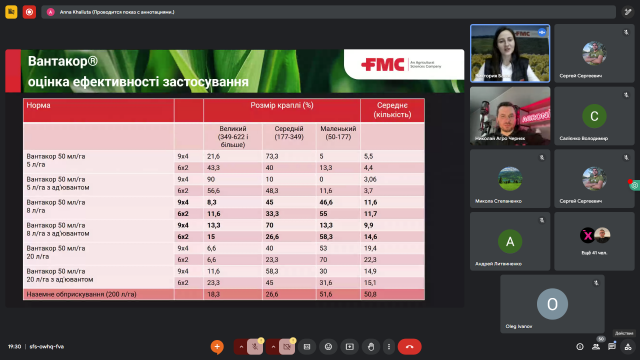Viewport: 640px width, 360px height.
Task: Click the slide title 'Вантакор®'
Action: click(63, 61)
